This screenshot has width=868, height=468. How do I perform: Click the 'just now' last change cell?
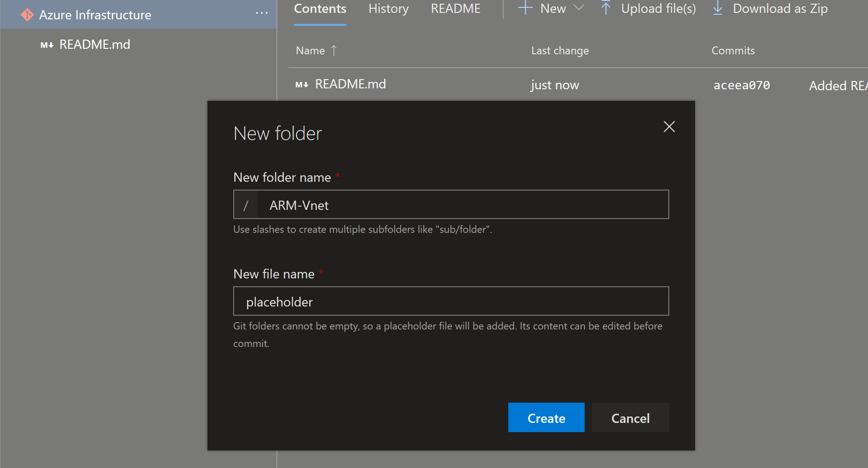(x=555, y=85)
